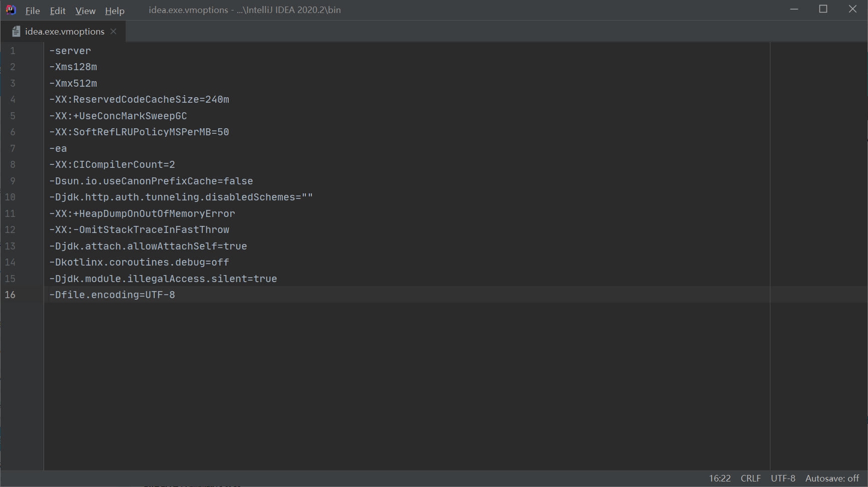The height and width of the screenshot is (487, 868).
Task: Open the File menu
Action: [32, 11]
